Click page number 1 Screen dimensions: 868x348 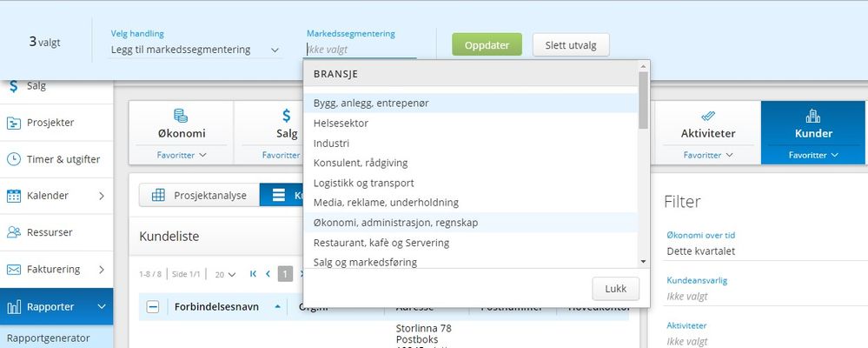point(285,274)
